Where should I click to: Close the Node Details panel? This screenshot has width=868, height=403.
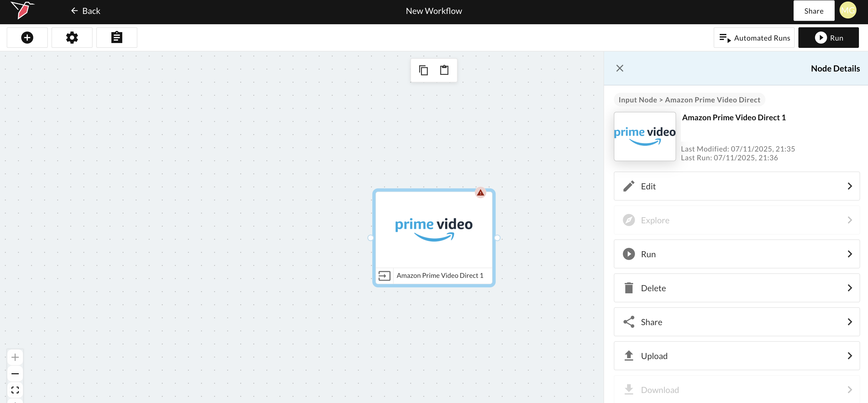click(x=619, y=68)
